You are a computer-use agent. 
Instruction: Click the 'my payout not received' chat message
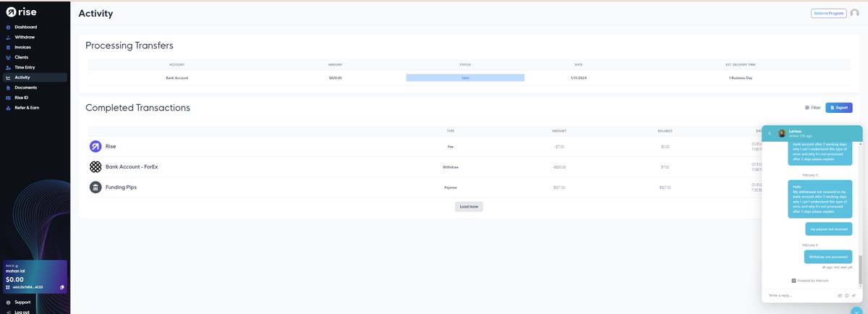point(829,229)
